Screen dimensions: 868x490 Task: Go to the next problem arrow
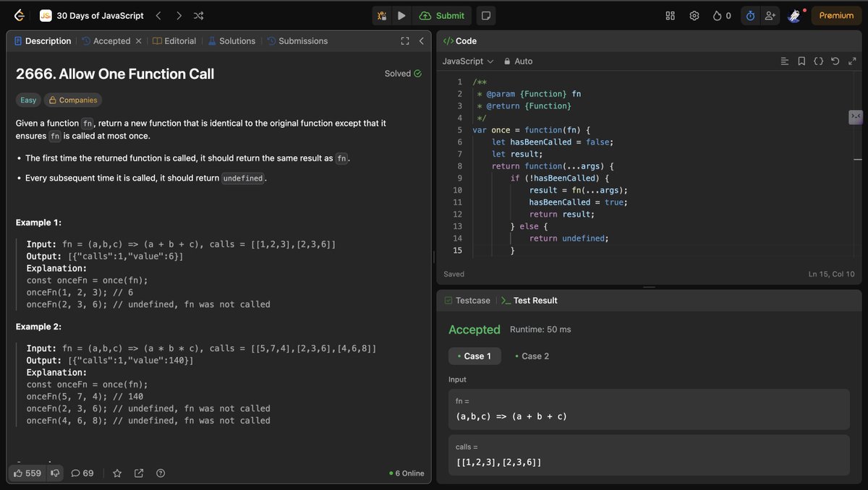pyautogui.click(x=179, y=15)
